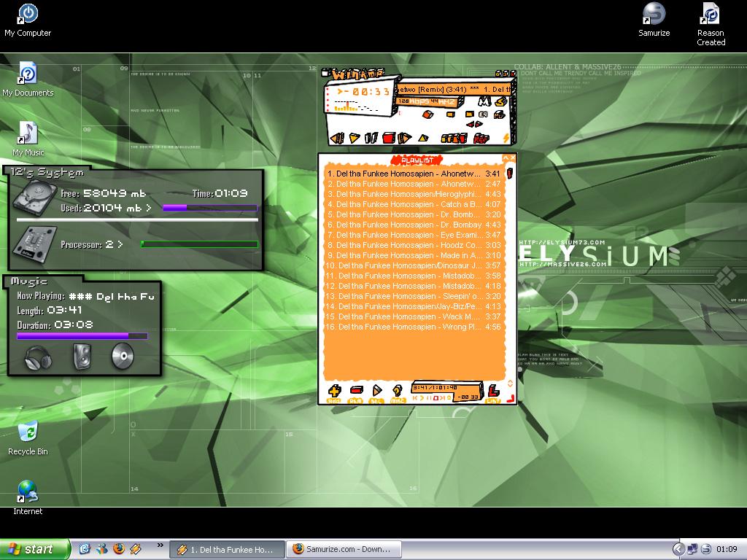Select track 13 Sleepin' o... in playlist
The width and height of the screenshot is (747, 560).
pyautogui.click(x=414, y=296)
